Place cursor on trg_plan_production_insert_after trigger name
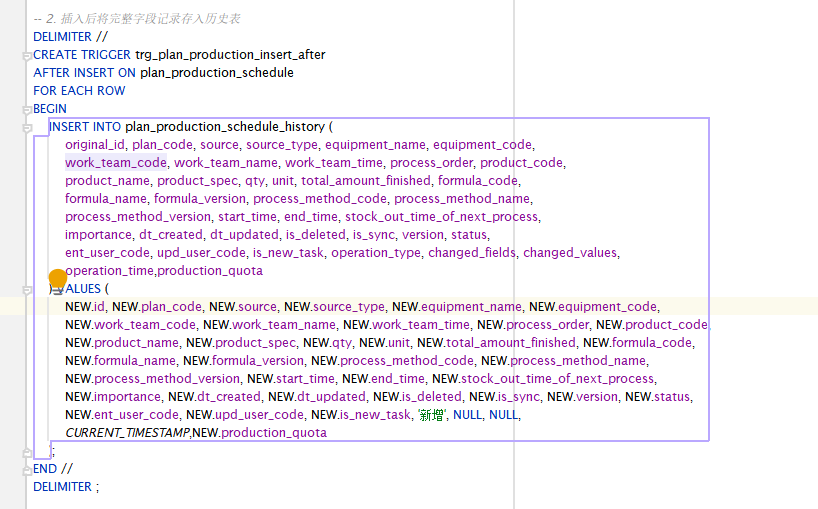The image size is (818, 509). pyautogui.click(x=230, y=55)
